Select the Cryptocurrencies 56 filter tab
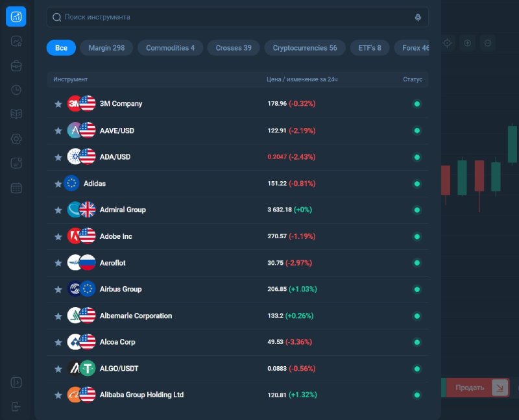 pos(305,47)
